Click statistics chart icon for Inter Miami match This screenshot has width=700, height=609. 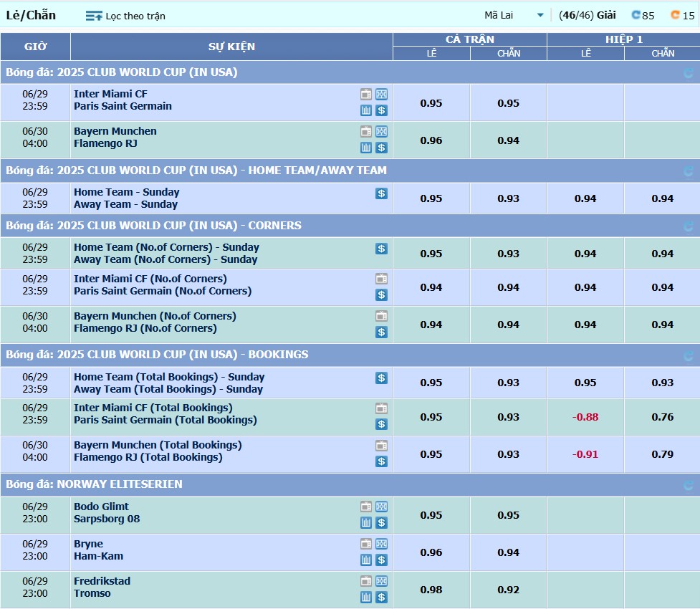[x=366, y=110]
